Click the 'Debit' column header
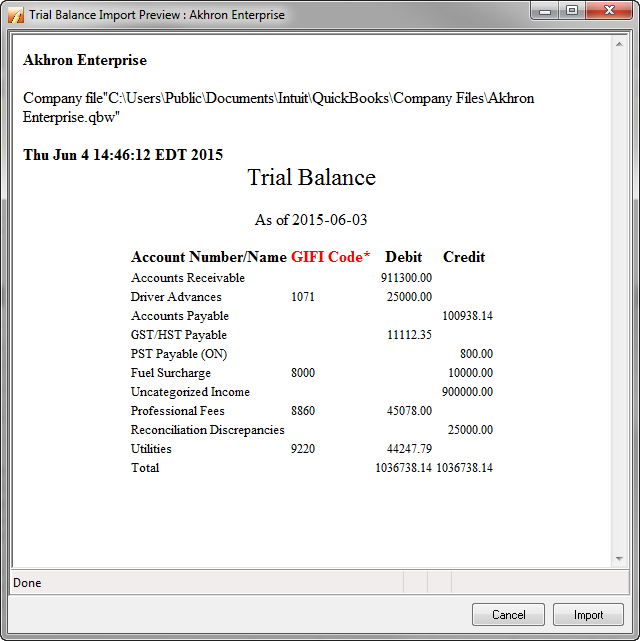Viewport: 640px width, 641px height. (403, 257)
